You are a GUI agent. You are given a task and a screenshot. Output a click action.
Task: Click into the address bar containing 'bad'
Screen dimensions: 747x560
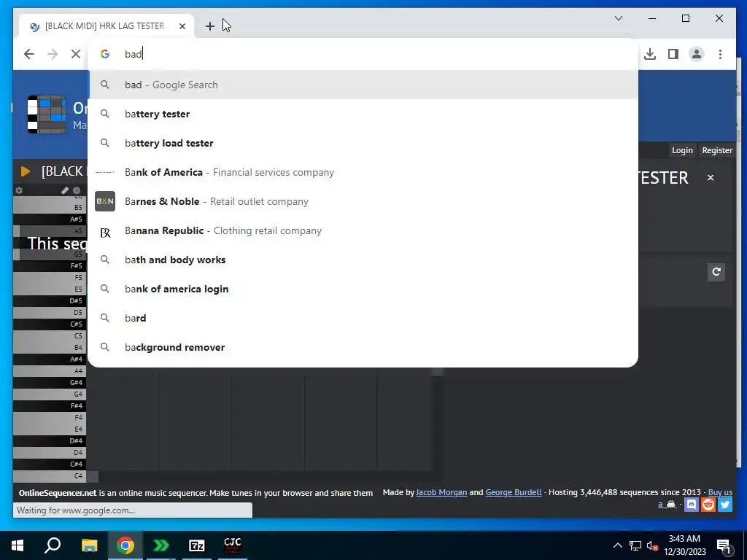coord(363,54)
